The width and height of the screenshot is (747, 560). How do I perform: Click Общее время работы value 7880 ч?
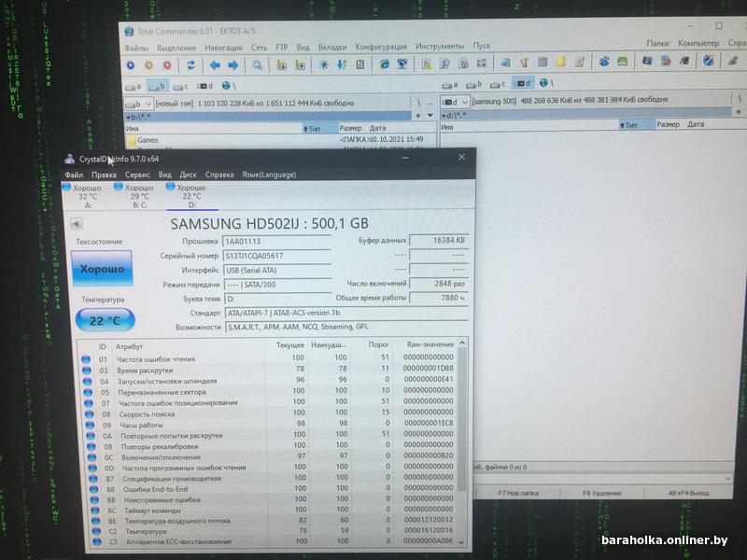438,298
